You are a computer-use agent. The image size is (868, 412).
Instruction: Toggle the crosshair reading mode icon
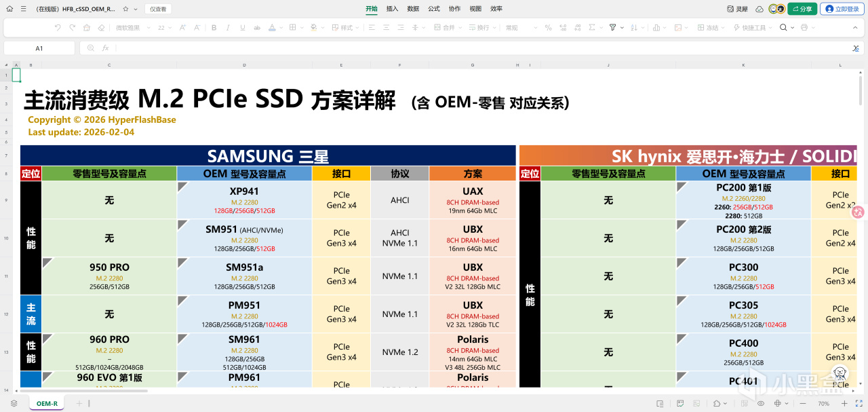(777, 403)
